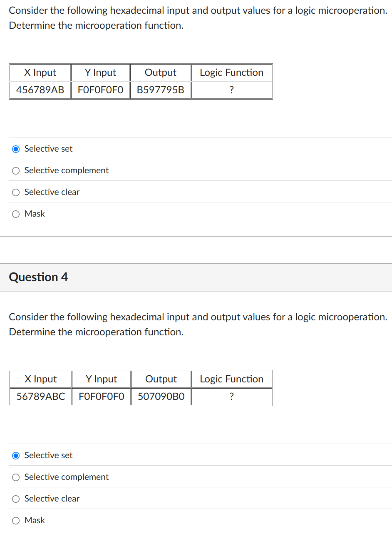Click the 507090B0 output cell in Question 4's table
392x559 pixels.
tap(161, 397)
